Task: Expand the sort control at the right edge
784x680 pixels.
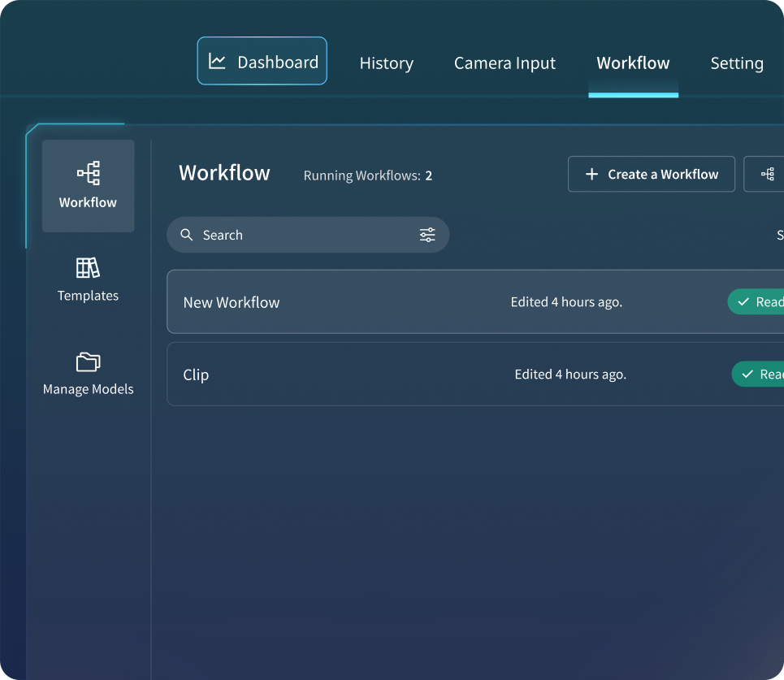Action: (779, 235)
